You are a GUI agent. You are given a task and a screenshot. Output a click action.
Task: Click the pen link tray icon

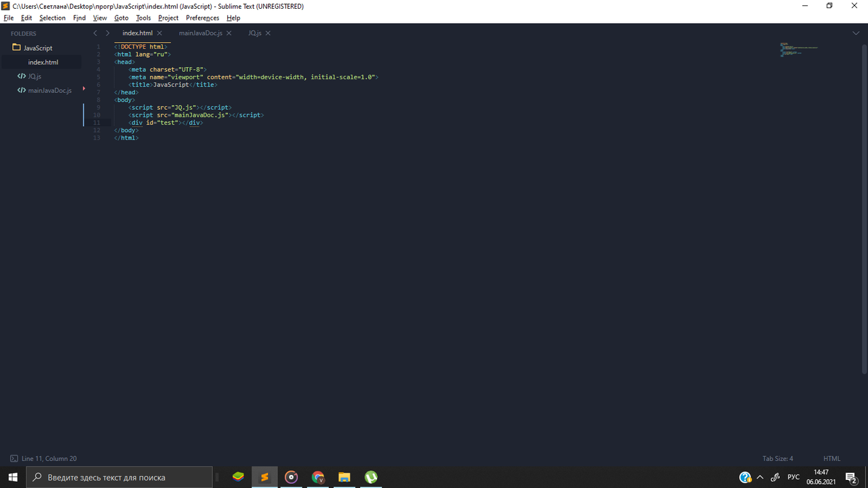click(776, 477)
